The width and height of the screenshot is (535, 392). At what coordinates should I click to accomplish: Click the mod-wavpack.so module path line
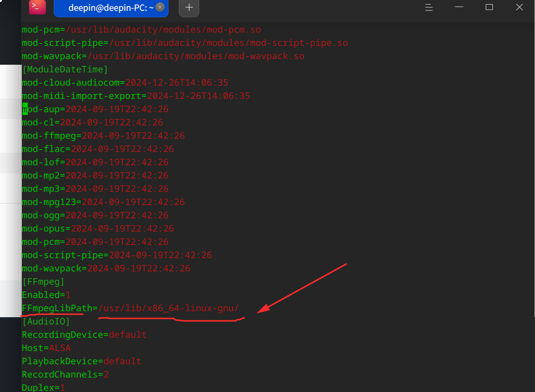(x=163, y=56)
